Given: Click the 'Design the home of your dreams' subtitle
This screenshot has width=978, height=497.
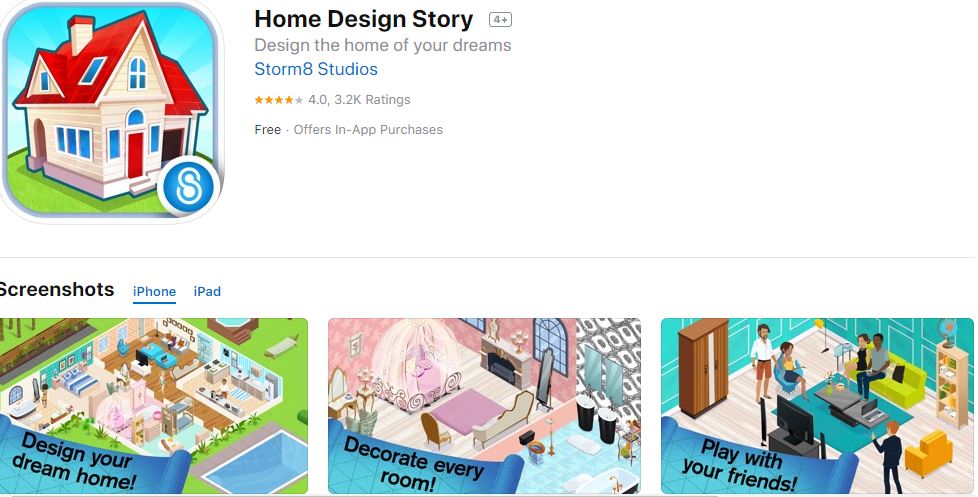Looking at the screenshot, I should tap(383, 46).
